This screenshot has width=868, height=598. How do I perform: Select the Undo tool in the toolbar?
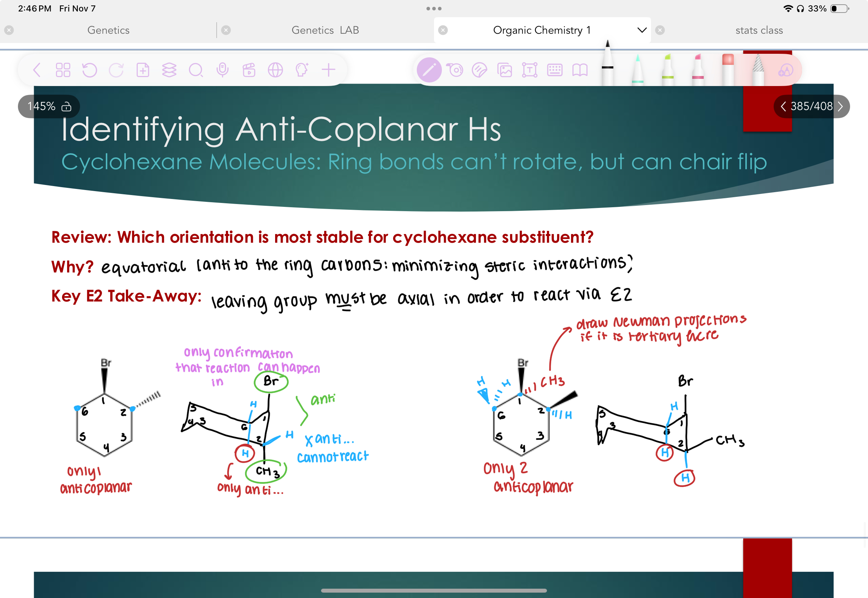[90, 69]
